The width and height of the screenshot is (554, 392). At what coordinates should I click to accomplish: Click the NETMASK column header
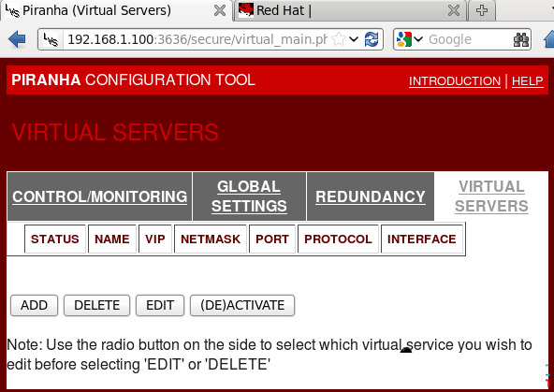(211, 240)
